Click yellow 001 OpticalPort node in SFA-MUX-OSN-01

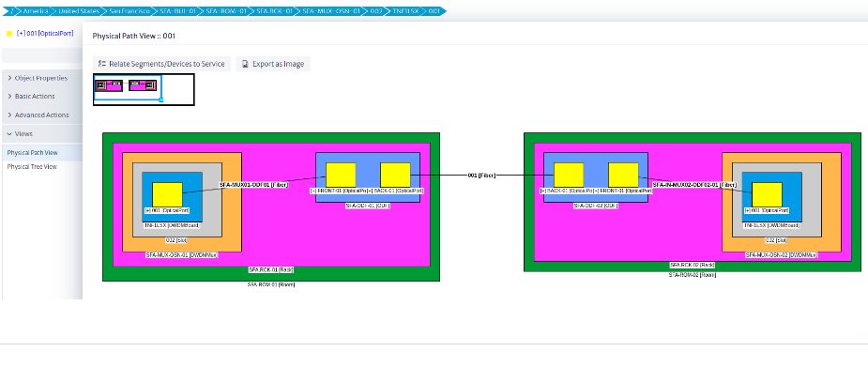pos(167,194)
